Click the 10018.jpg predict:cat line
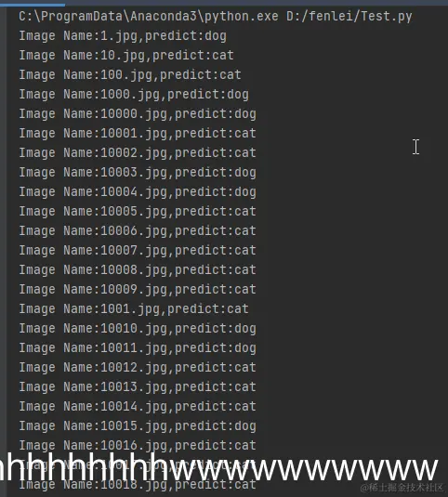Screen dimensions: 448x497 (138, 485)
